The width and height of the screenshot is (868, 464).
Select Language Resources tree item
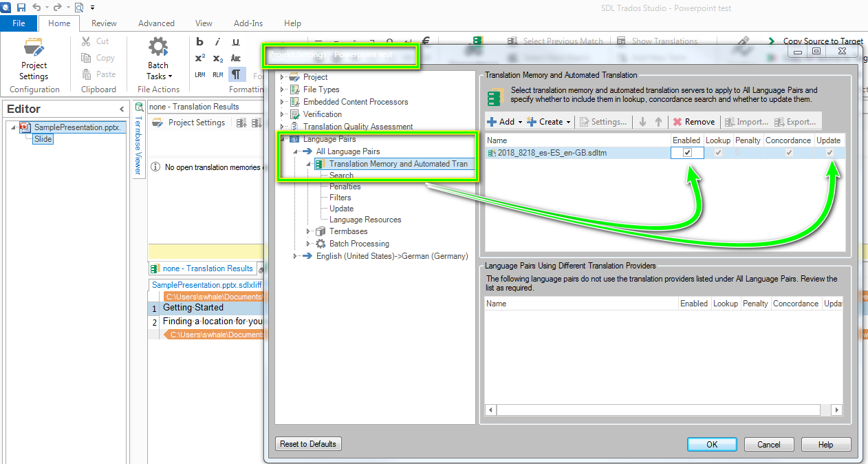[x=365, y=220]
